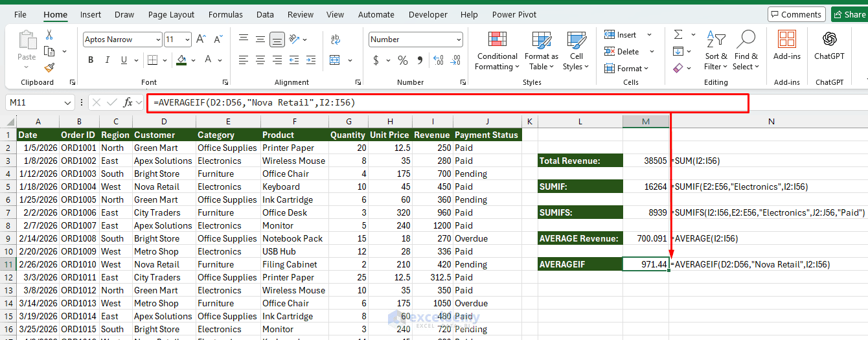The height and width of the screenshot is (340, 868).
Task: Open the font size 11 dropdown
Action: click(187, 40)
